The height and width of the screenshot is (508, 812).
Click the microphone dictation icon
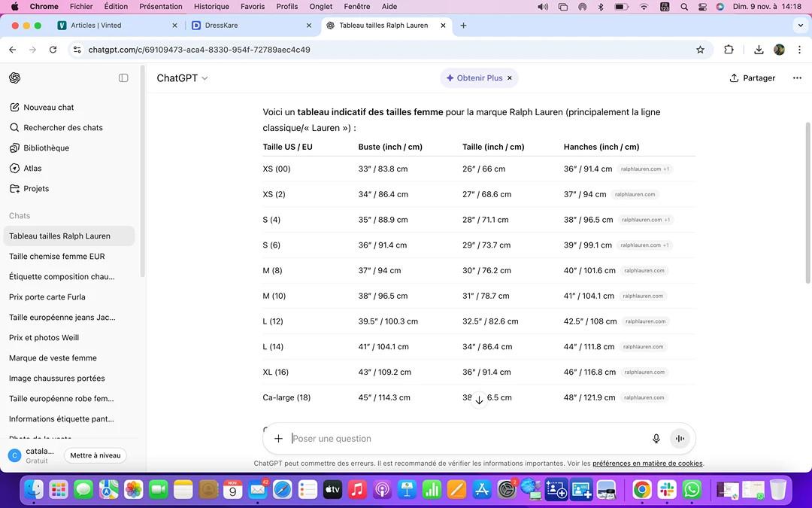coord(656,439)
